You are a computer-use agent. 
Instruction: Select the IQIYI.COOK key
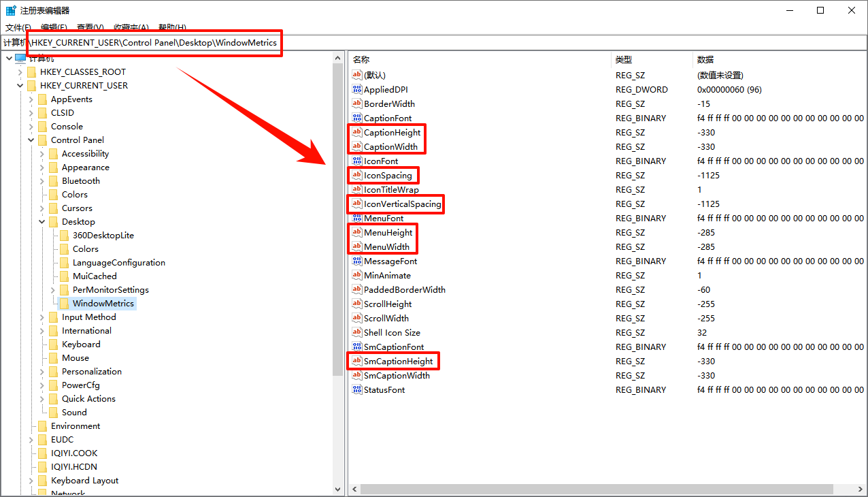[74, 453]
